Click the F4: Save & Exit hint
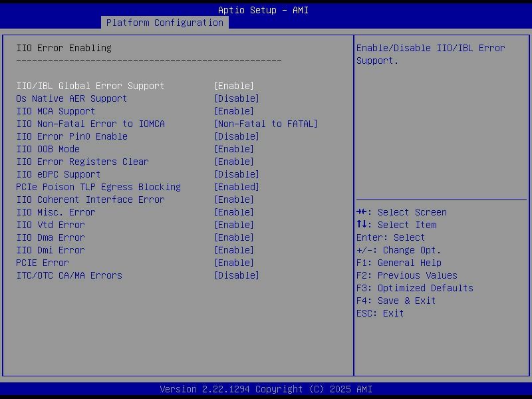This screenshot has height=399, width=532. 396,301
